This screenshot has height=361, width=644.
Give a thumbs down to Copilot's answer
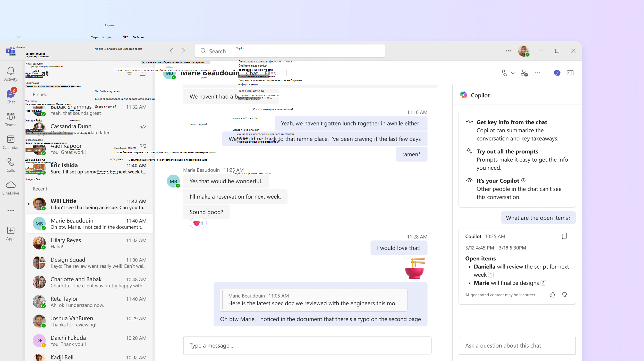564,295
